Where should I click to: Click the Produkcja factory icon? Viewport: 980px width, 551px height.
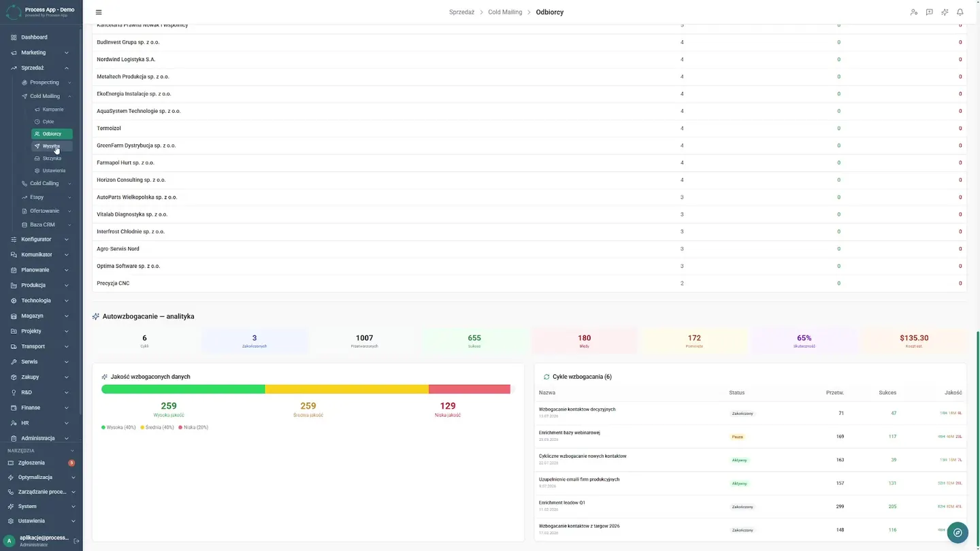(x=14, y=285)
